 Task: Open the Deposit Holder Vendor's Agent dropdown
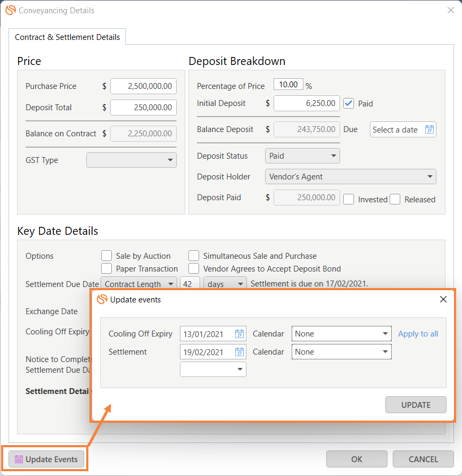[351, 177]
